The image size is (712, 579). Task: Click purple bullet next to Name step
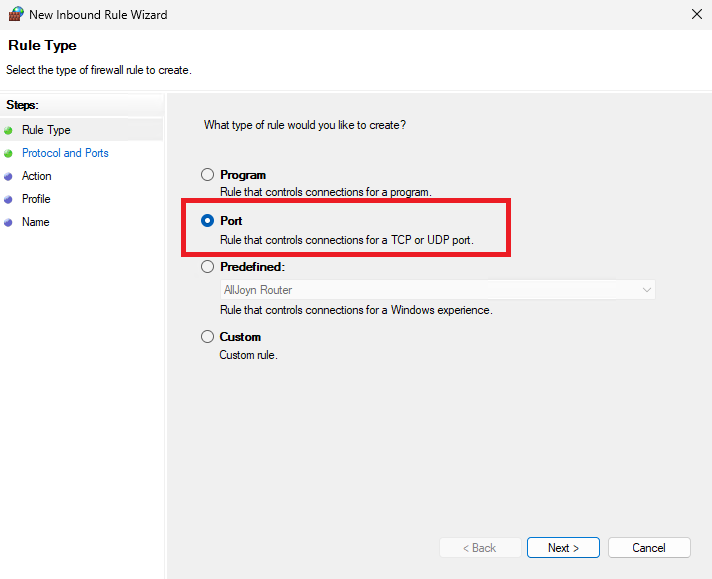pos(8,223)
